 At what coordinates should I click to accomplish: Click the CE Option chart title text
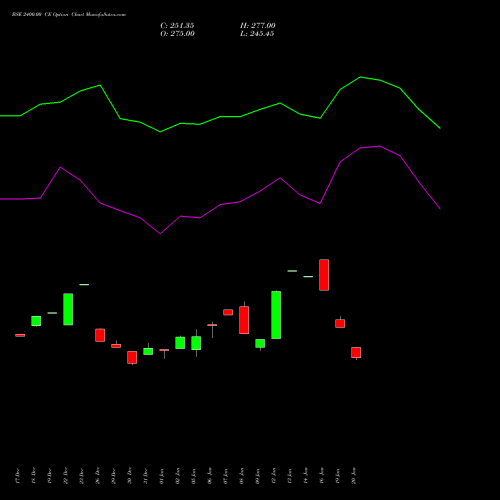pyautogui.click(x=69, y=15)
